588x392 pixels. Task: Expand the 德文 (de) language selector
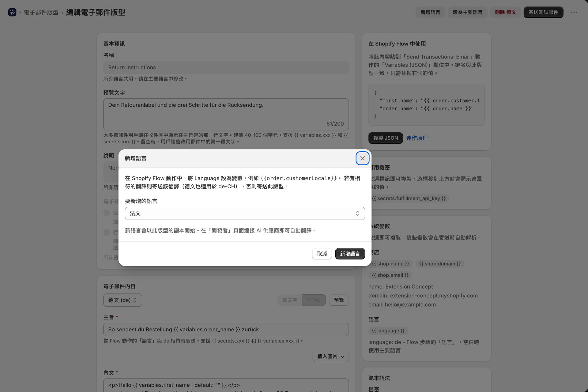tap(123, 300)
